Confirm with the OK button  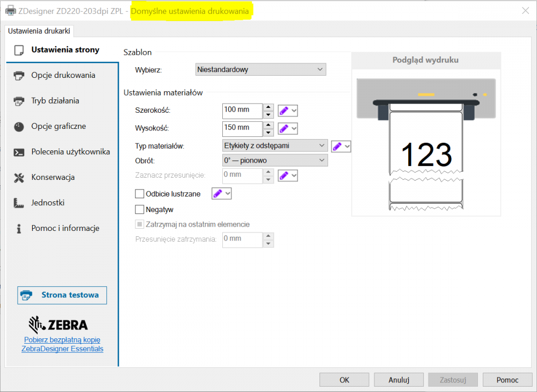click(344, 380)
